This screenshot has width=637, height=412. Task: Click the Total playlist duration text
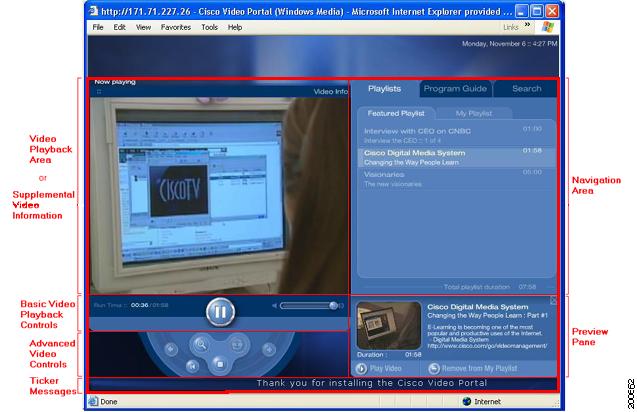point(477,287)
